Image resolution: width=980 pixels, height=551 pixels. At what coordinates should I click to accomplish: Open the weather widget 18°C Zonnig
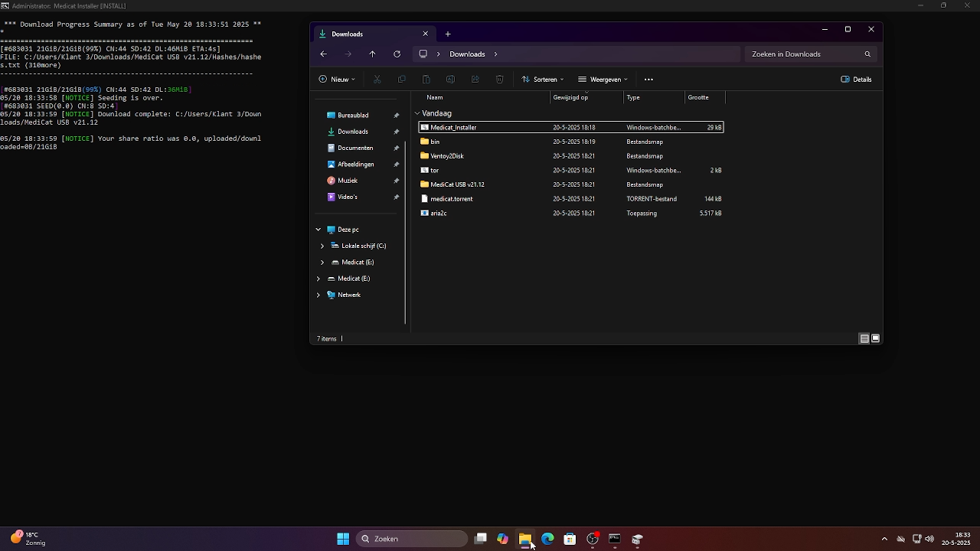coord(28,539)
